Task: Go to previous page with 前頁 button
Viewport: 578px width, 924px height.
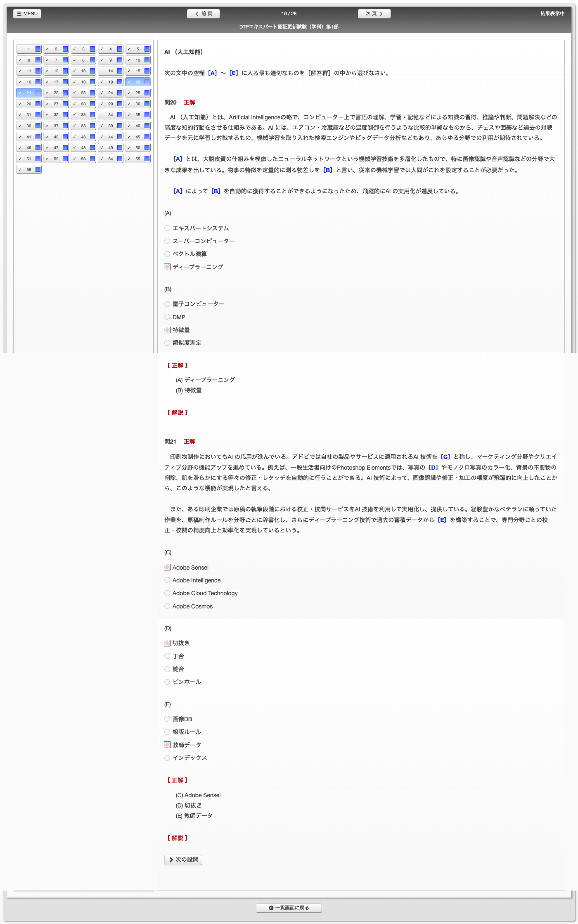Action: (x=203, y=14)
